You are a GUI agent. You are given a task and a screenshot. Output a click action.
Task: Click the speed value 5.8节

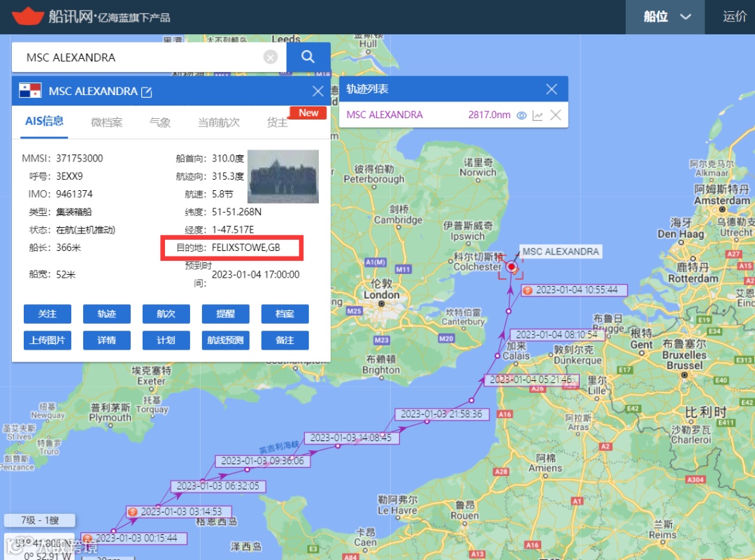pos(222,194)
